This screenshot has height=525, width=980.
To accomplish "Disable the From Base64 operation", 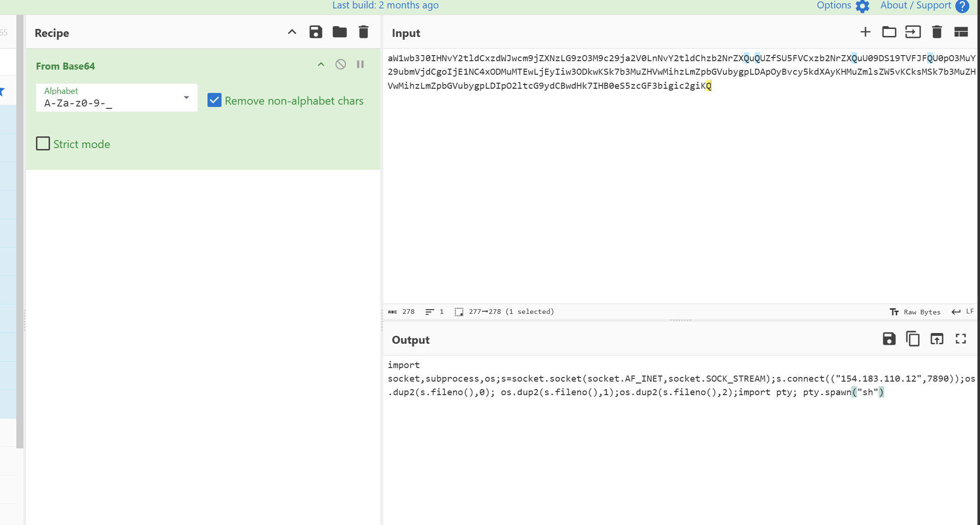I will (x=341, y=64).
